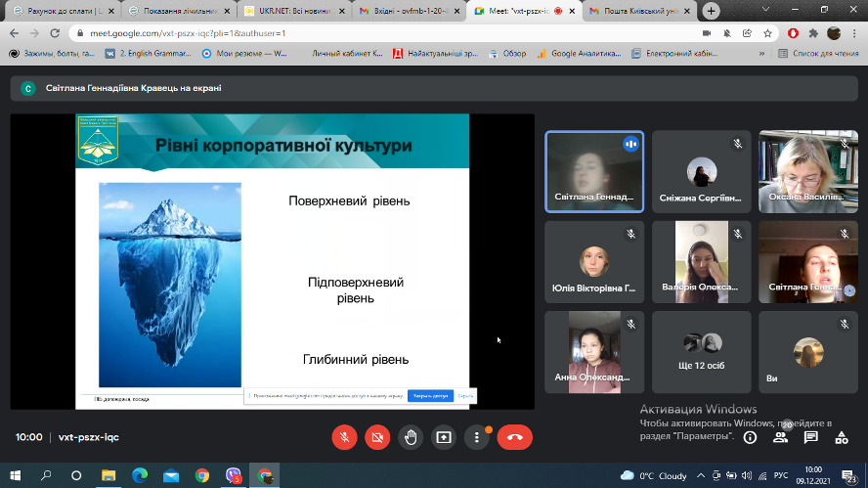The width and height of the screenshot is (868, 488).
Task: Click the meet.google.com address bar
Action: pos(387,33)
